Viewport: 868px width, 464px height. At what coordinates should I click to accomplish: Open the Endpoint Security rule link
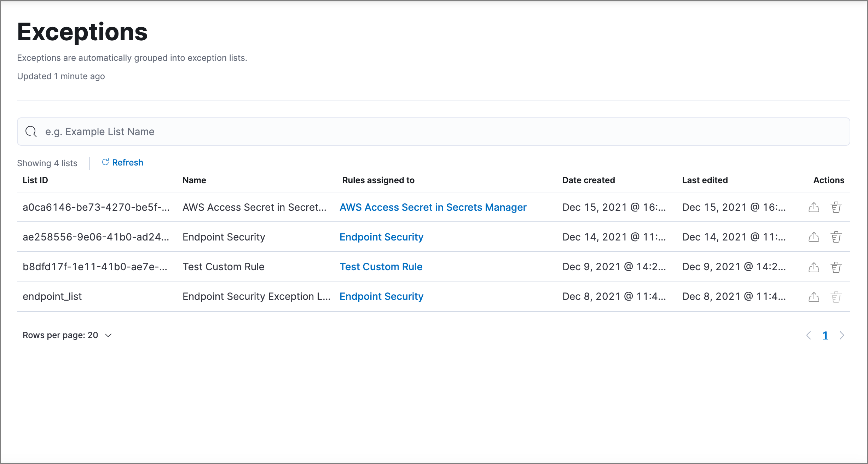[x=382, y=237]
